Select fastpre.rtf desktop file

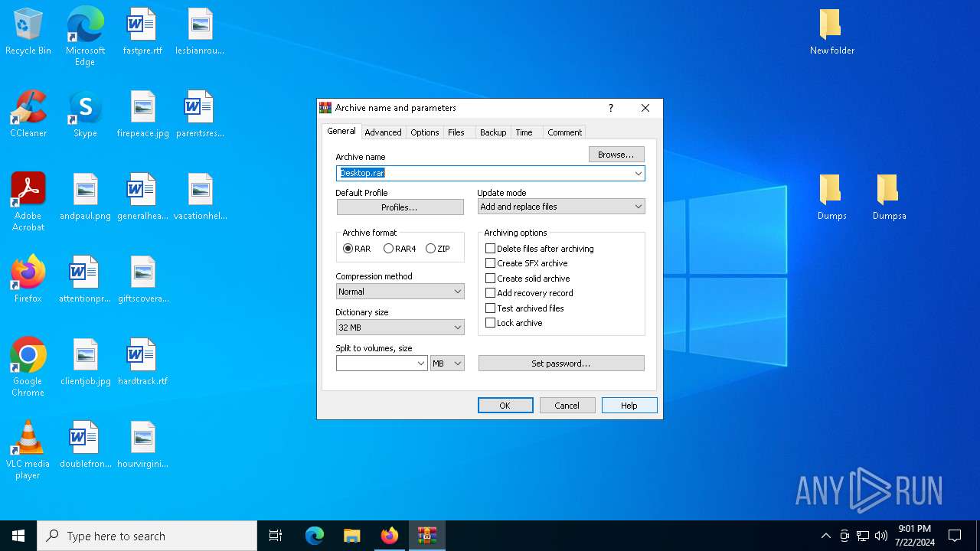pyautogui.click(x=142, y=31)
